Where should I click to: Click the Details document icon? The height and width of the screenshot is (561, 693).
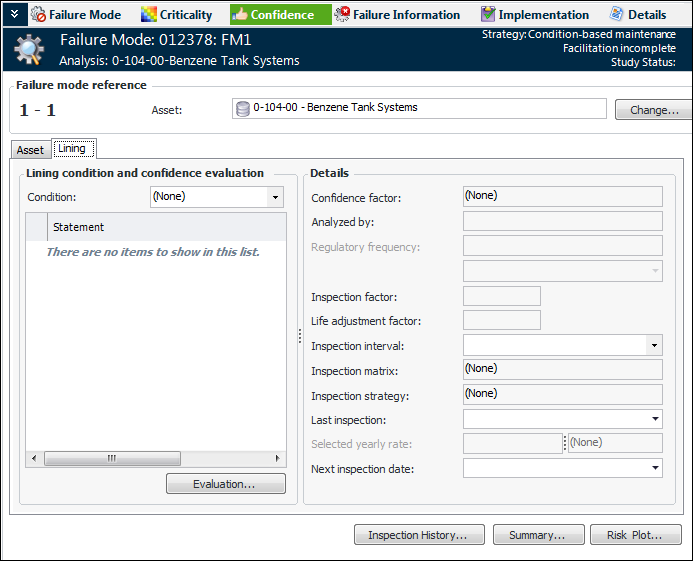pyautogui.click(x=616, y=14)
